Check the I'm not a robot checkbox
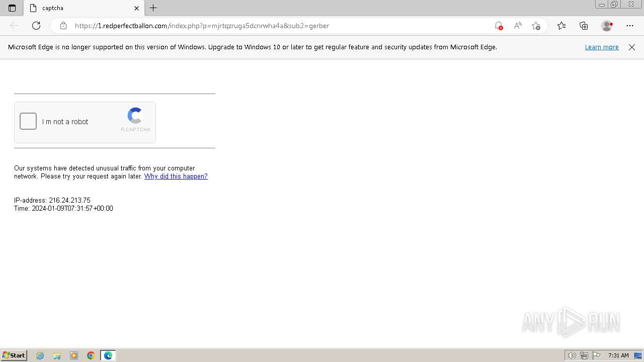Image resolution: width=644 pixels, height=362 pixels. 28,121
